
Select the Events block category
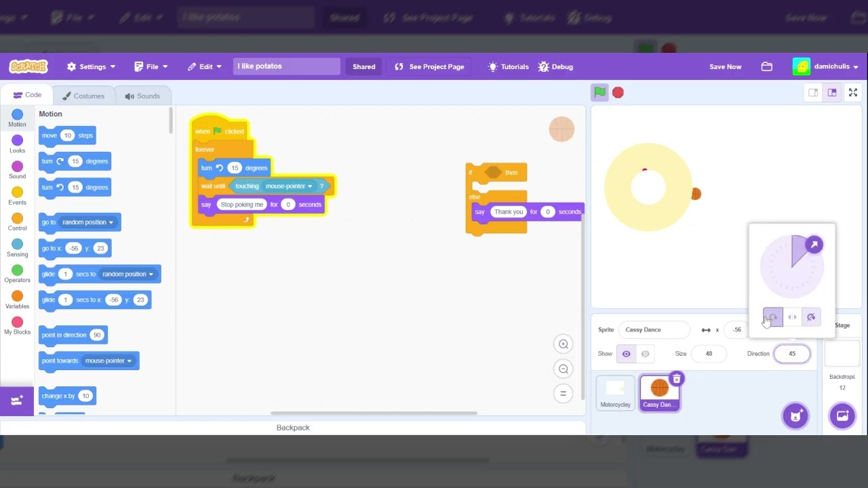(17, 197)
